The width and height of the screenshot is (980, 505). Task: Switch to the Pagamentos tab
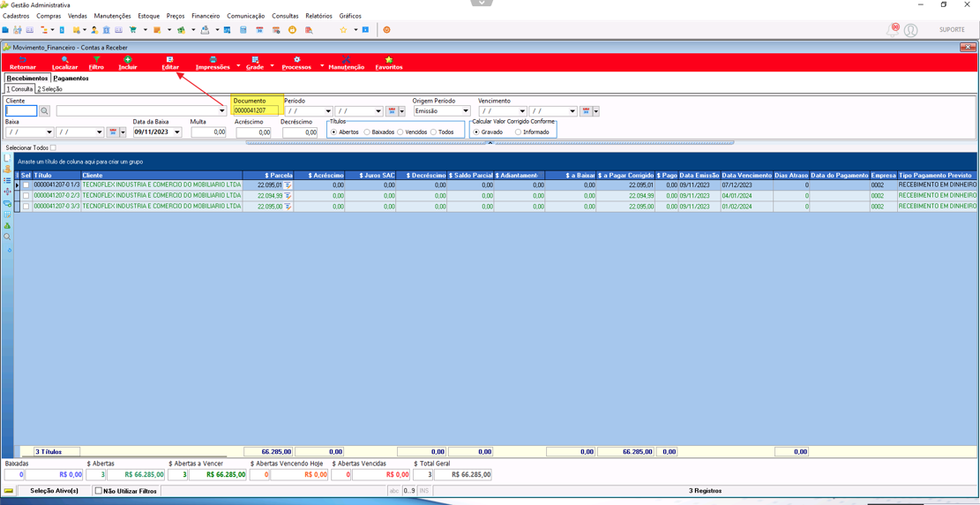[71, 79]
